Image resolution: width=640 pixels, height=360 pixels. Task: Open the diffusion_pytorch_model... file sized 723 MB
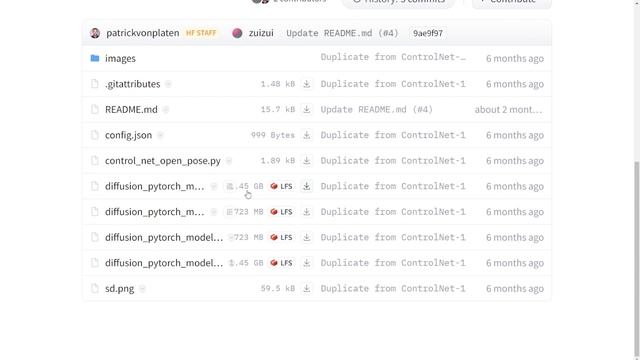click(x=164, y=238)
